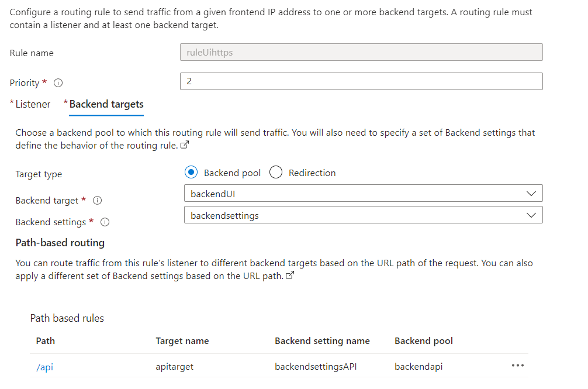Open external link icon after URL path text
Viewport: 588px width, 389px height.
(x=290, y=276)
